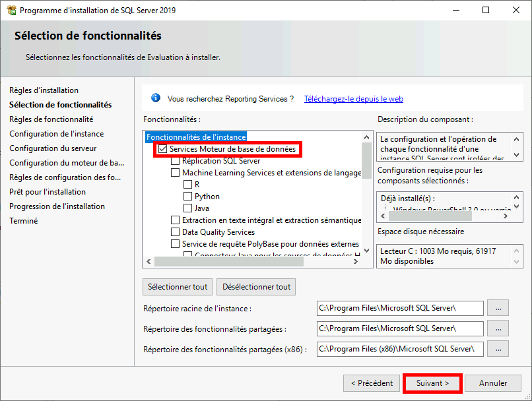This screenshot has height=401, width=532.
Task: Click the Suivant button to continue
Action: (x=432, y=383)
